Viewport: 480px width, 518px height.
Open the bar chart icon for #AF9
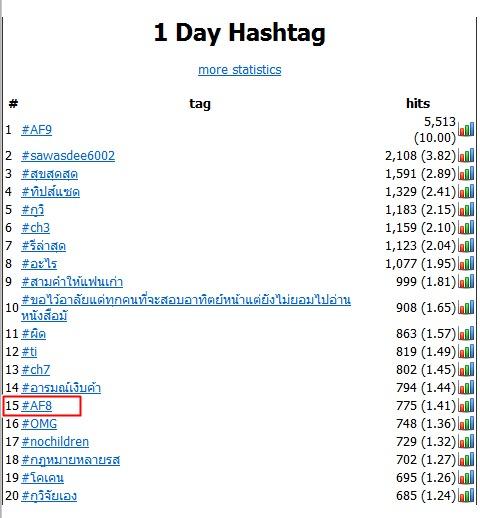[466, 129]
